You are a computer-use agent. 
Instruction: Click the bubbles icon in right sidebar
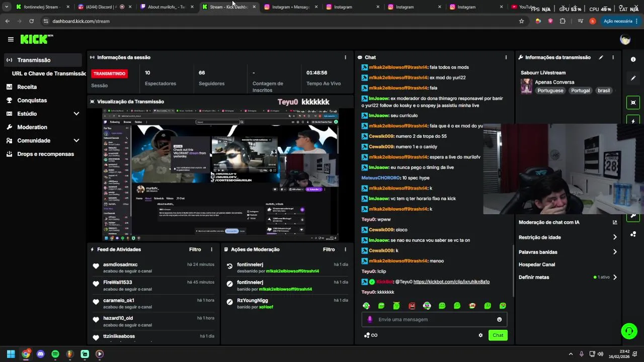pos(633,234)
